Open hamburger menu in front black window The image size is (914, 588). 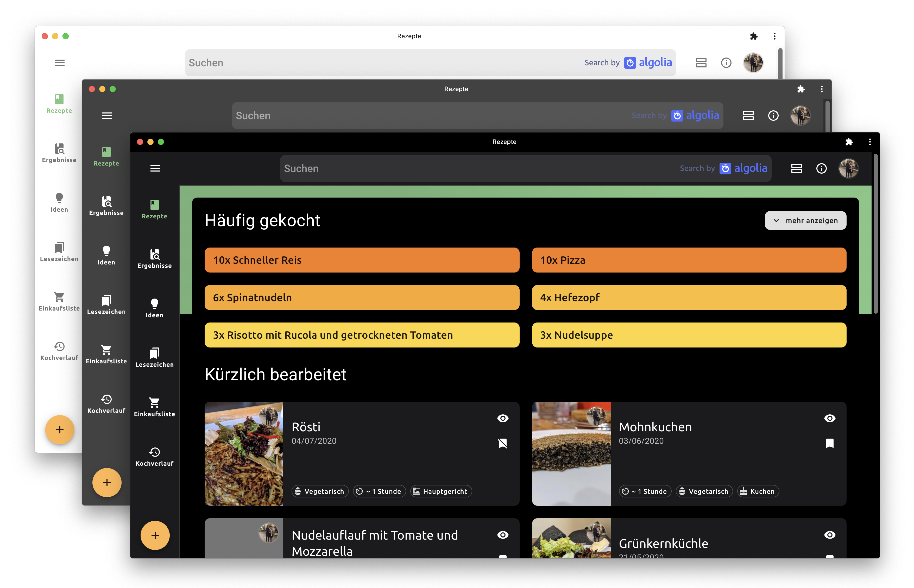coord(155,168)
